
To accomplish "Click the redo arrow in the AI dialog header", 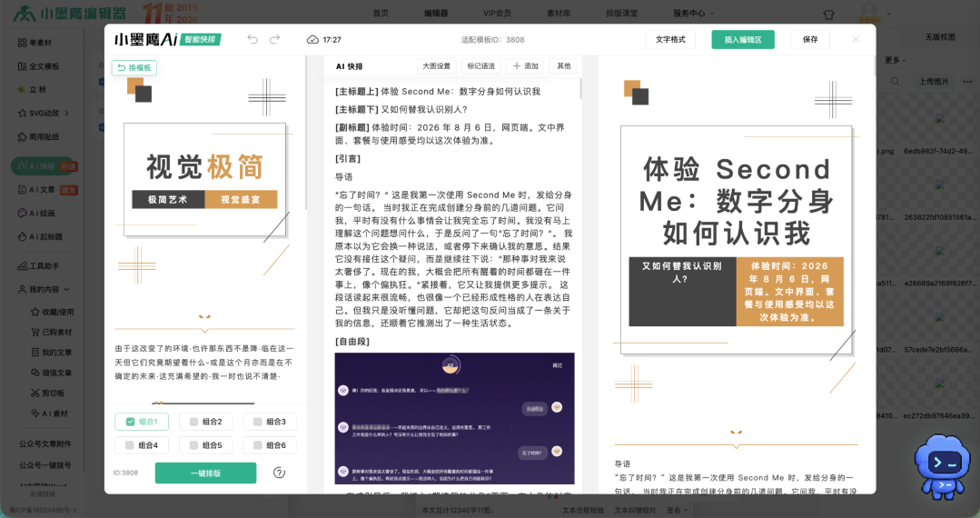I will [274, 39].
